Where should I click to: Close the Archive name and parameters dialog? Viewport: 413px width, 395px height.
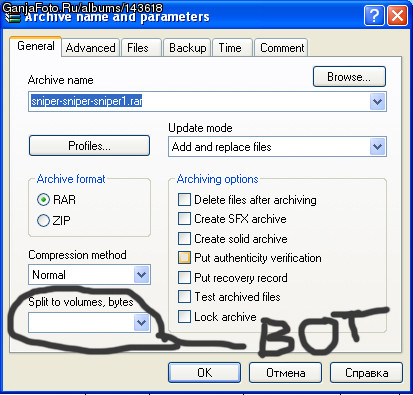pyautogui.click(x=397, y=16)
